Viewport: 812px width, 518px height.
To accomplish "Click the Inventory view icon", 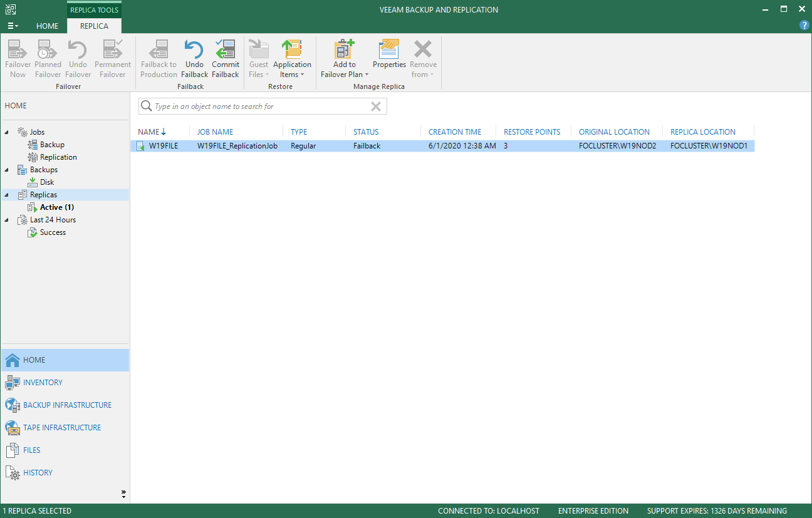I will pyautogui.click(x=13, y=383).
